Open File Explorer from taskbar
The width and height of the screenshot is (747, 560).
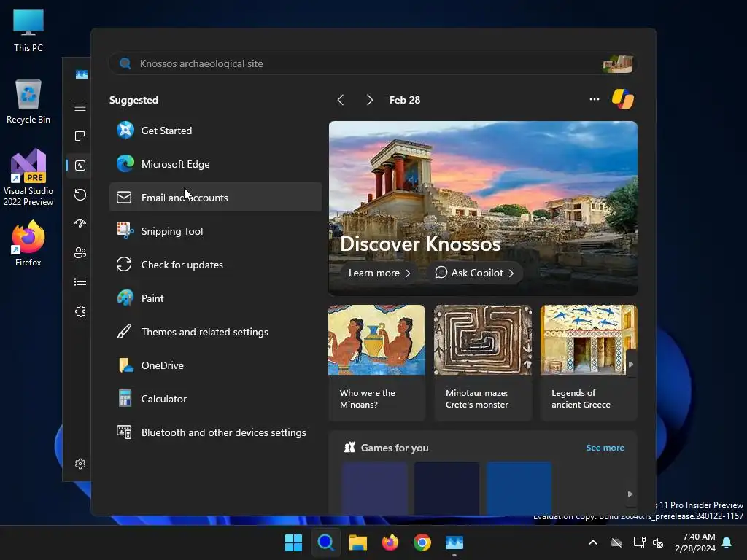point(357,542)
